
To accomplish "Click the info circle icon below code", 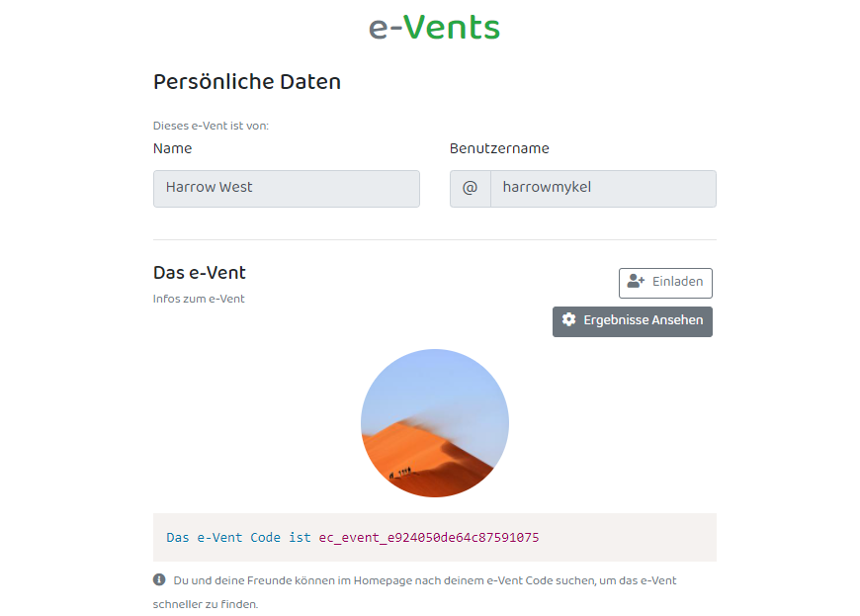I will point(159,579).
